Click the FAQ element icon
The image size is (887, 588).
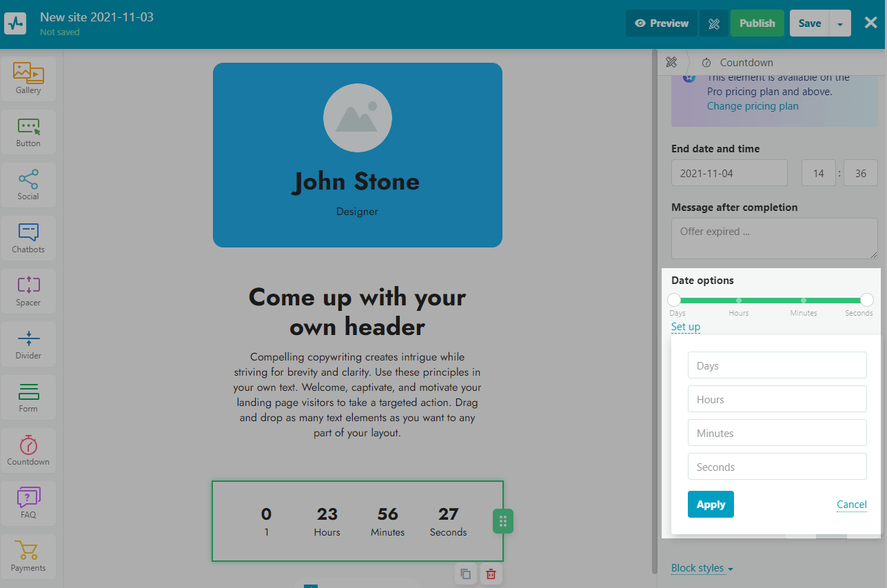click(x=28, y=503)
